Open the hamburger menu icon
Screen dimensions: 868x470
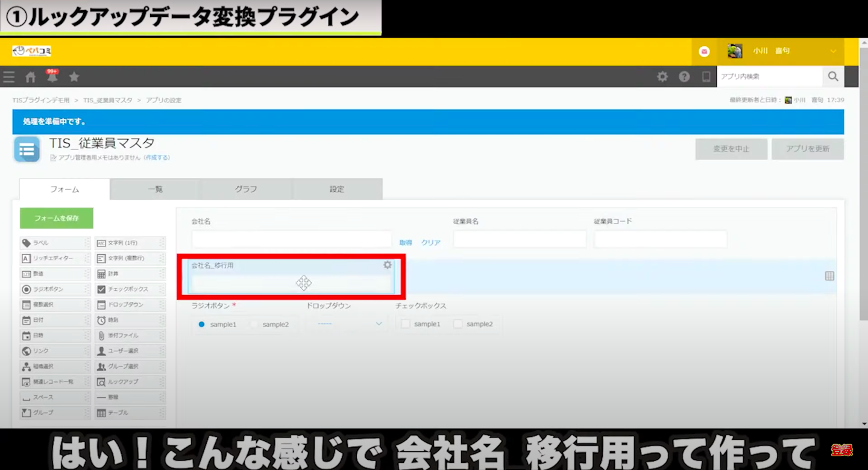(8, 77)
